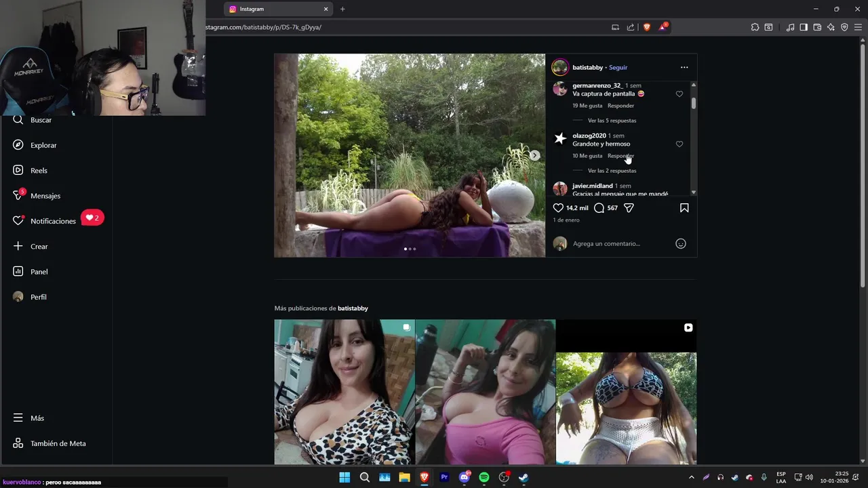
Task: Open olazog2020 username link
Action: tap(589, 136)
